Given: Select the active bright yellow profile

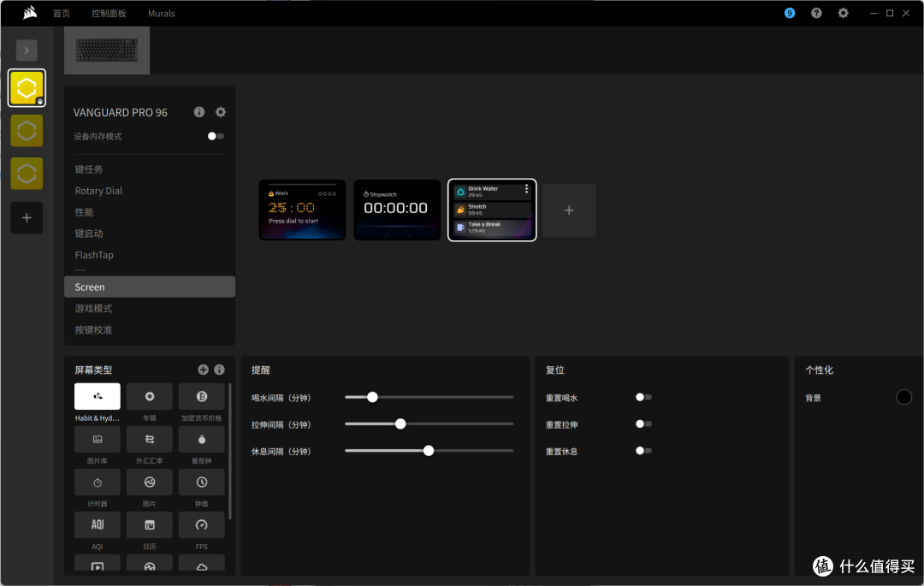Looking at the screenshot, I should click(x=27, y=88).
